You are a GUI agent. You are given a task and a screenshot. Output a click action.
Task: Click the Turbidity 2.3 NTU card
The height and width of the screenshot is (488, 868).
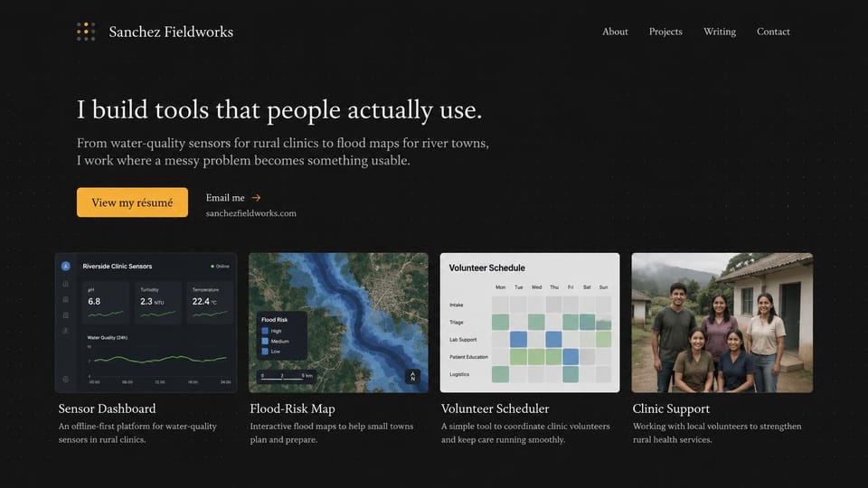point(157,303)
